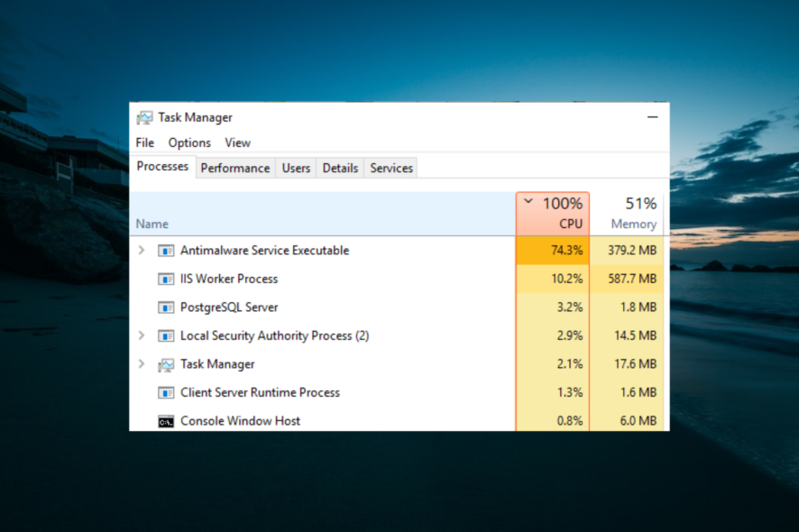Screen dimensions: 799x532
Task: Expand the Task Manager process group
Action: pyautogui.click(x=142, y=364)
